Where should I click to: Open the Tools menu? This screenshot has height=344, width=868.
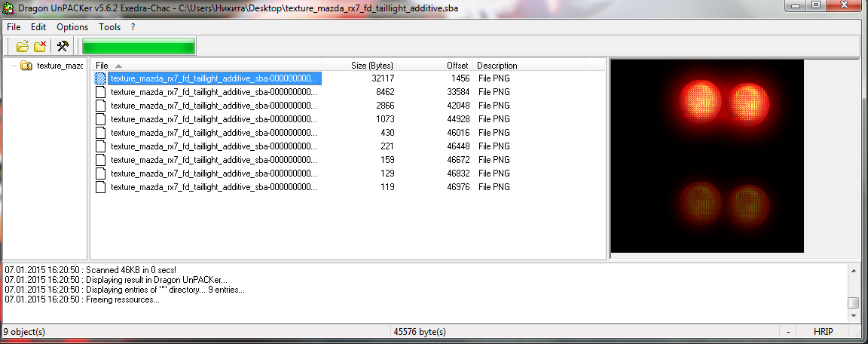click(x=109, y=26)
